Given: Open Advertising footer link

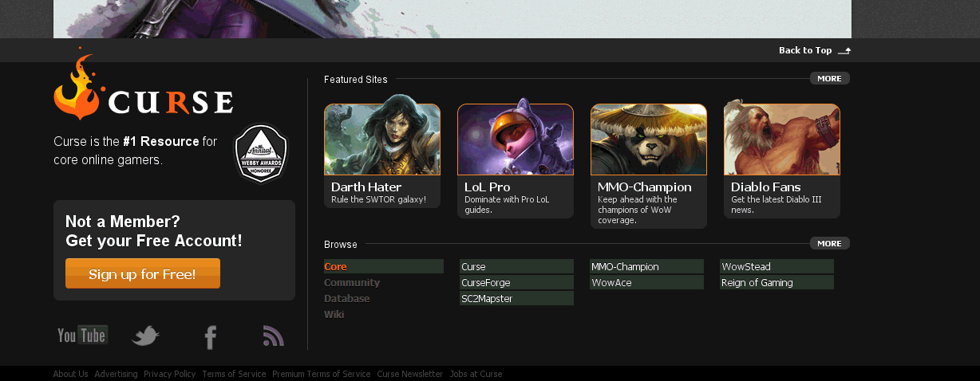Looking at the screenshot, I should (x=117, y=374).
